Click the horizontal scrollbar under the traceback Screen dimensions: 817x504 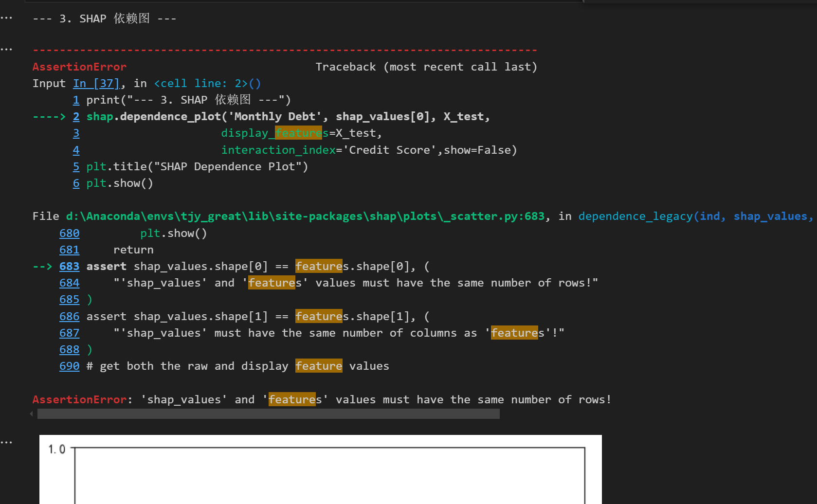(x=269, y=414)
